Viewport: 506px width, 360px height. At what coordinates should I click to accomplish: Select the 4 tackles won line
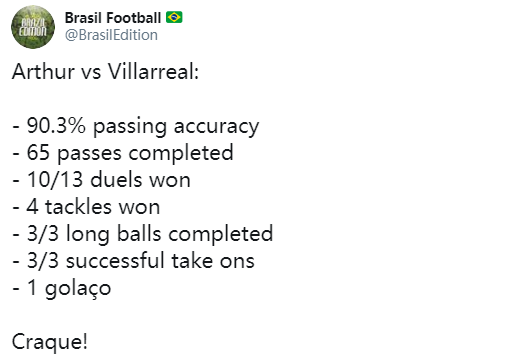click(x=86, y=207)
